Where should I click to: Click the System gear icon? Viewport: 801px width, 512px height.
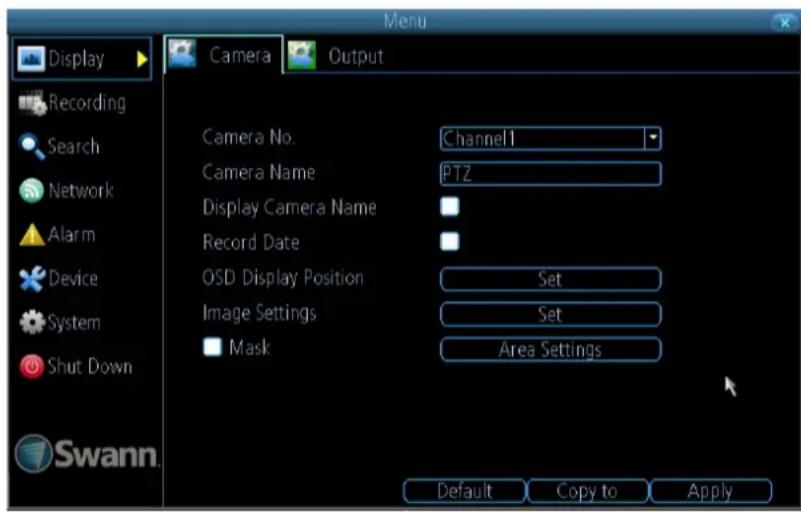pyautogui.click(x=32, y=322)
